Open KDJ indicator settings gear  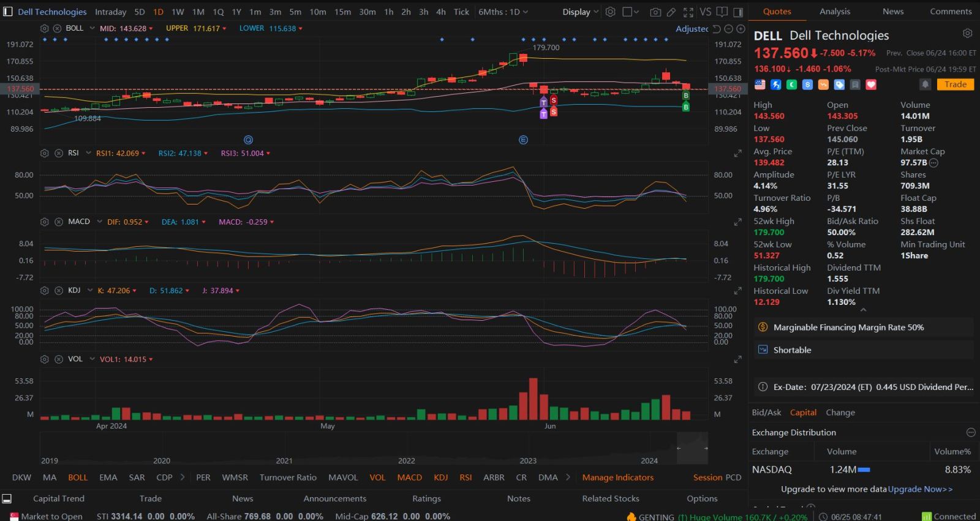(x=45, y=290)
